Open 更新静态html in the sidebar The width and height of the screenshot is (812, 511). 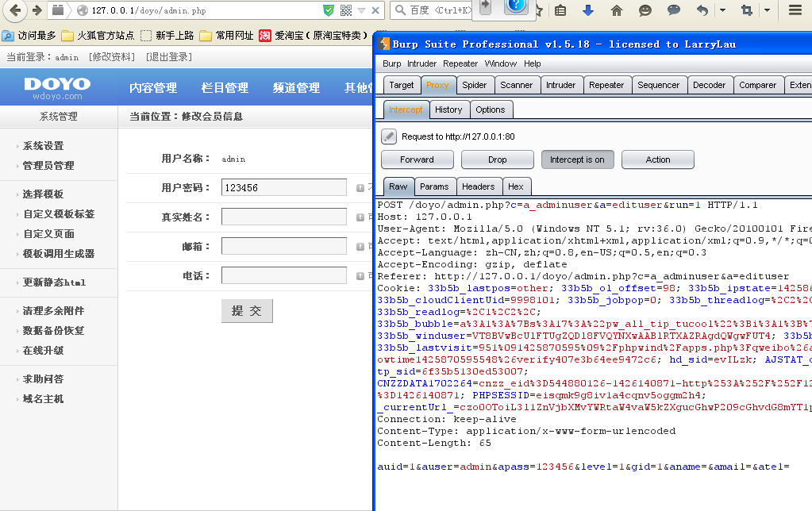54,282
